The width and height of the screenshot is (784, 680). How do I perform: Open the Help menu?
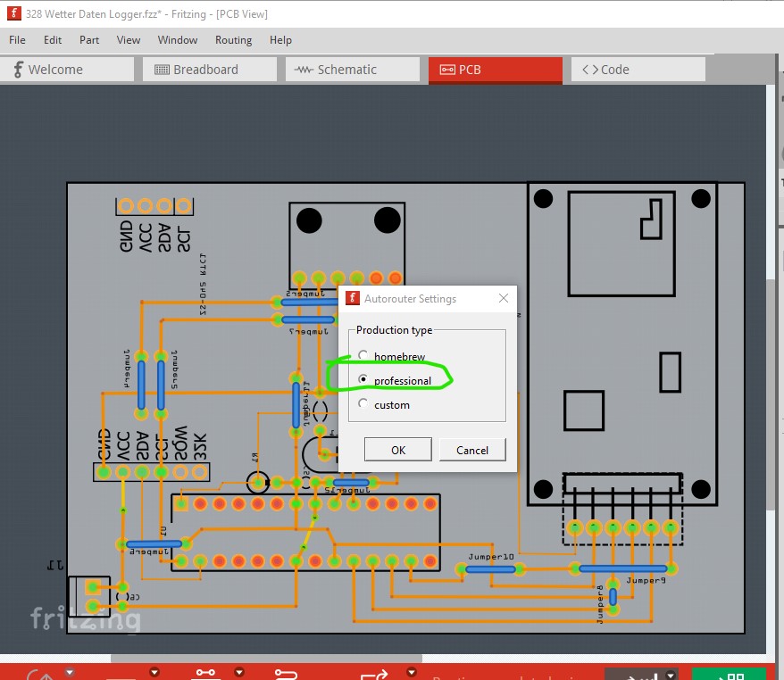pos(280,40)
